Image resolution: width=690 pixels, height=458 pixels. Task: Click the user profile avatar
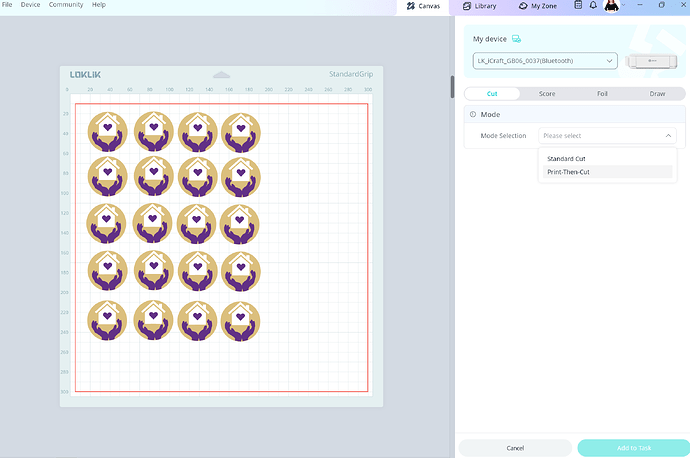pos(611,6)
